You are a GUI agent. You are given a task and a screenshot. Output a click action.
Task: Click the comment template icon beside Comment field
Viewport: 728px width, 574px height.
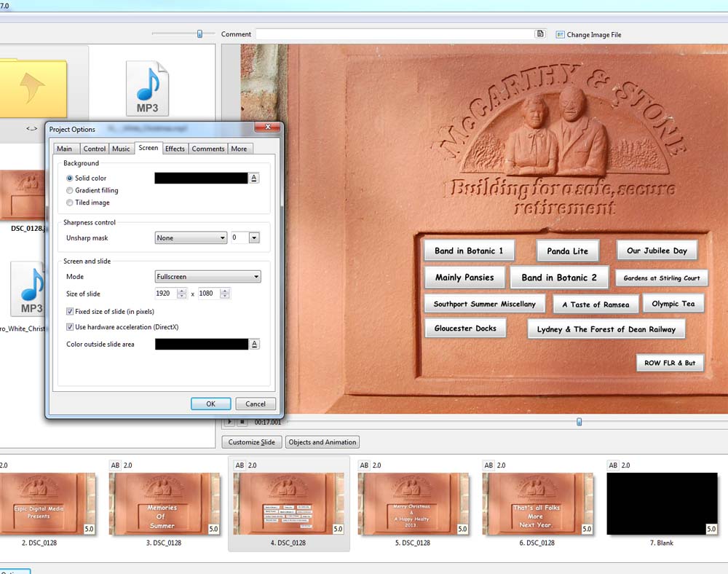point(540,34)
